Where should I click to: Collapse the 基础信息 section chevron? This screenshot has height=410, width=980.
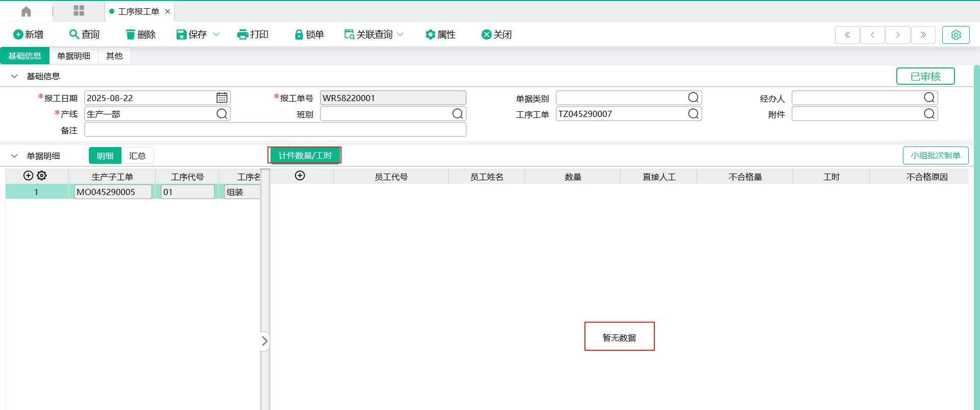point(14,76)
